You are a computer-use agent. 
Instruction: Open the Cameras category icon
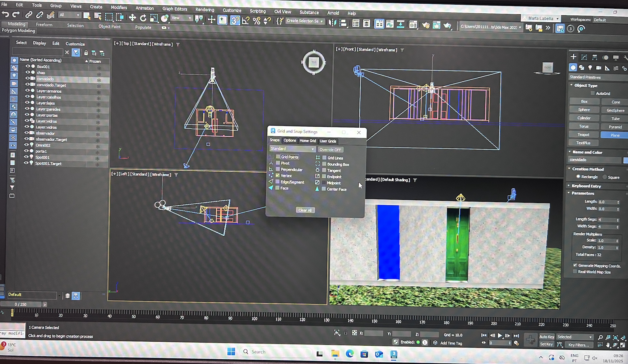(598, 68)
